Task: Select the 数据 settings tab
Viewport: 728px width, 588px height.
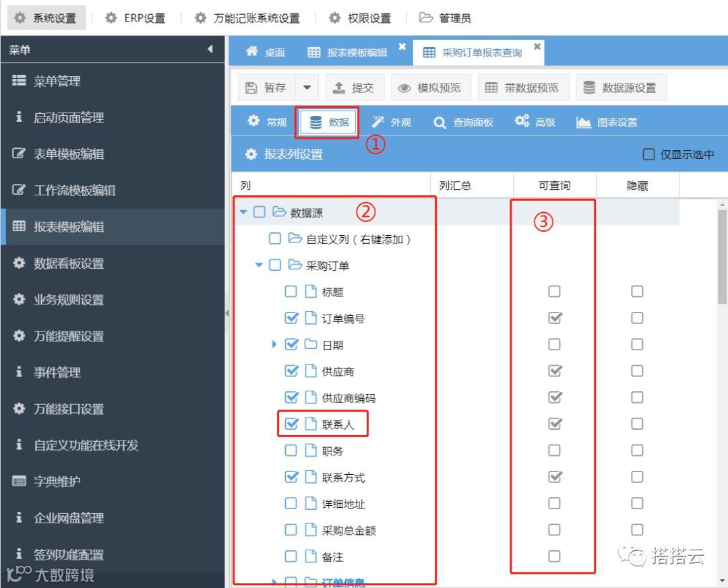Action: click(328, 122)
